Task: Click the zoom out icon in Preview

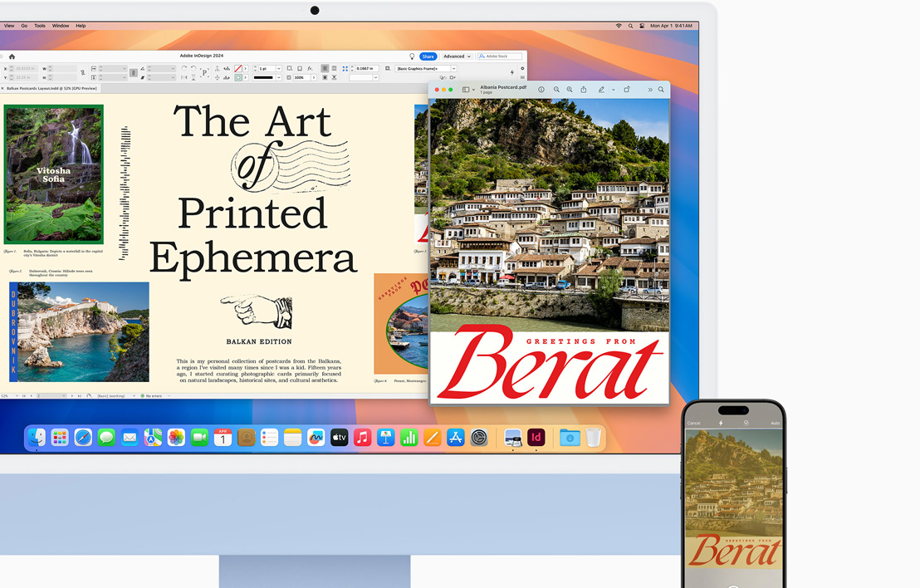Action: point(556,90)
